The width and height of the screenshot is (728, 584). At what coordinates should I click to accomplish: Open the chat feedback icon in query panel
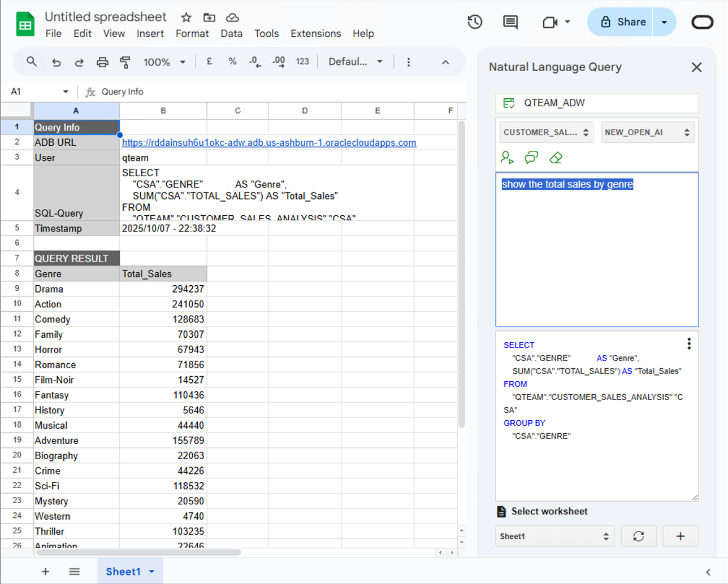[531, 158]
